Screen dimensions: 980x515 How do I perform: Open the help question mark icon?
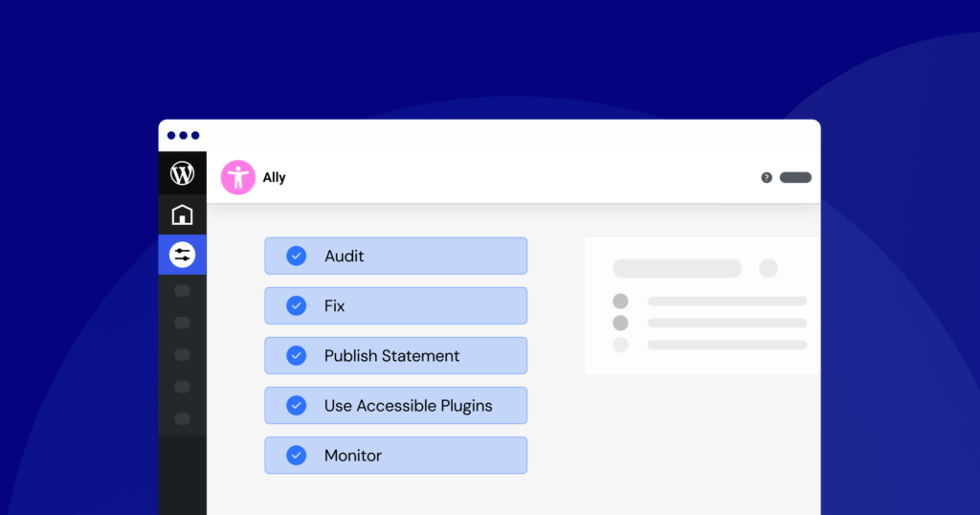tap(767, 177)
